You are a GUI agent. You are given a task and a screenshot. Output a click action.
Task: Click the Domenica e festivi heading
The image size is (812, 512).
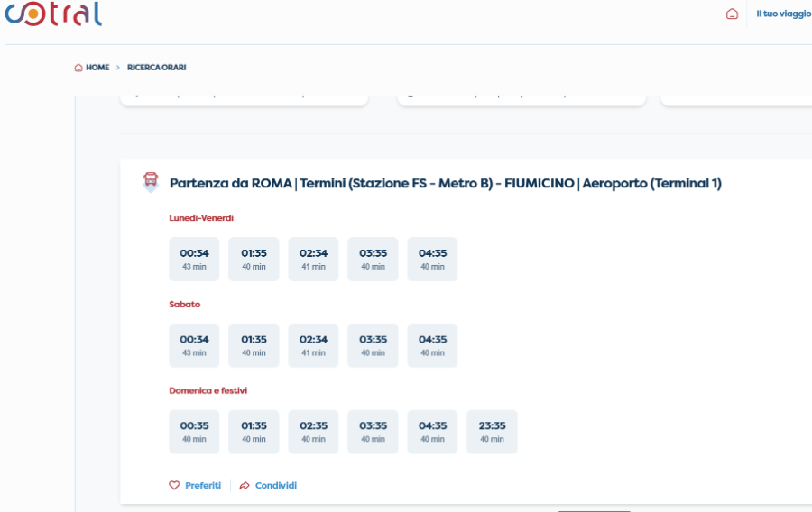208,390
